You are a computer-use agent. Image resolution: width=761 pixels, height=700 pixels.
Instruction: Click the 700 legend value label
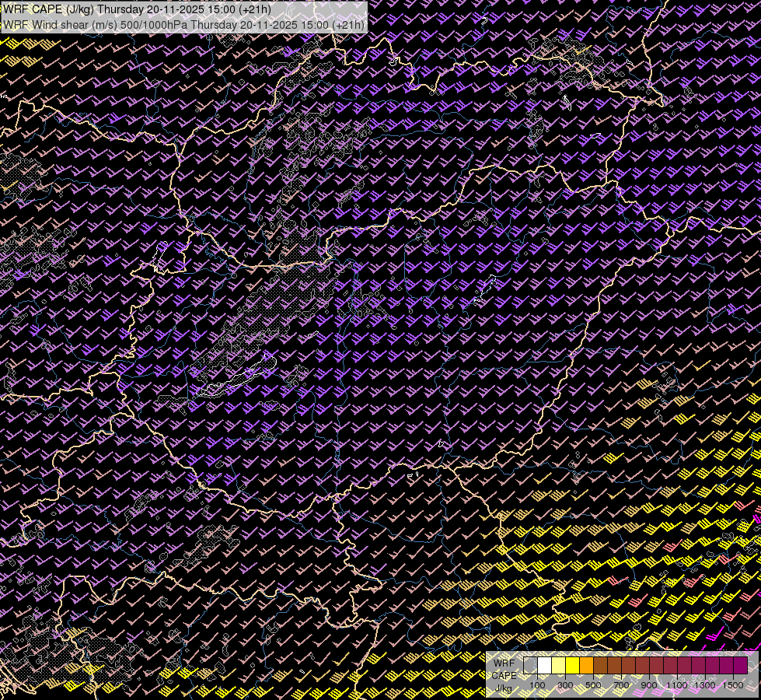coord(621,685)
